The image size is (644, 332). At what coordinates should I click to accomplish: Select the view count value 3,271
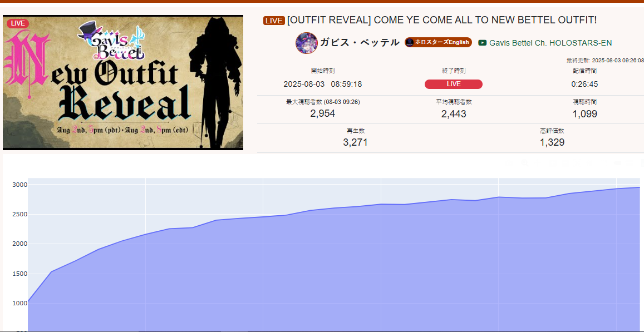point(355,142)
